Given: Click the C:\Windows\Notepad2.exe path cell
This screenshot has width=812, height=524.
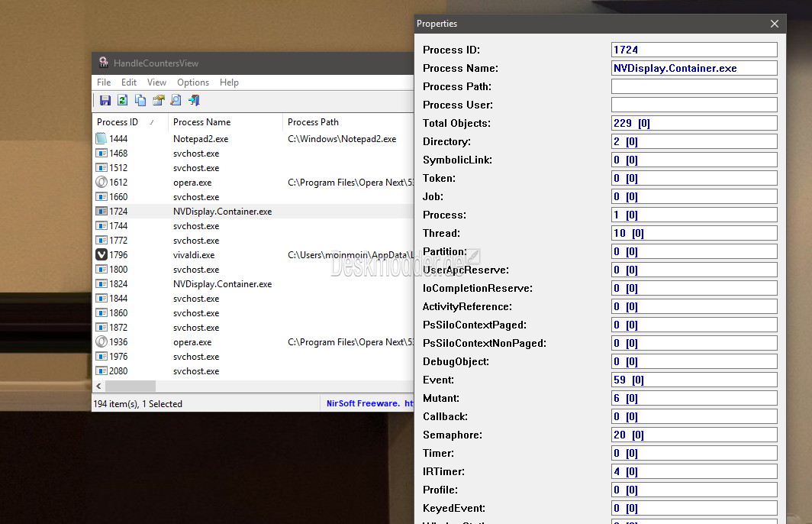Looking at the screenshot, I should pos(342,138).
